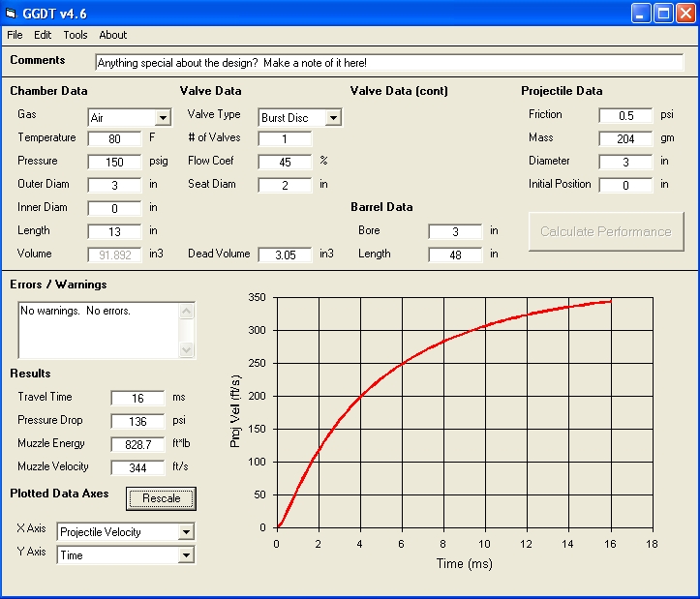Open the File menu
Viewport: 700px width, 599px height.
pos(15,35)
